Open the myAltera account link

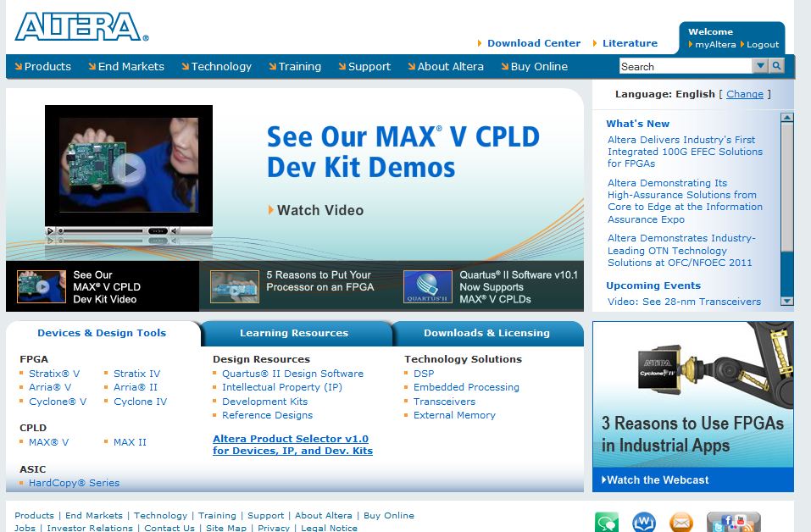click(x=714, y=44)
